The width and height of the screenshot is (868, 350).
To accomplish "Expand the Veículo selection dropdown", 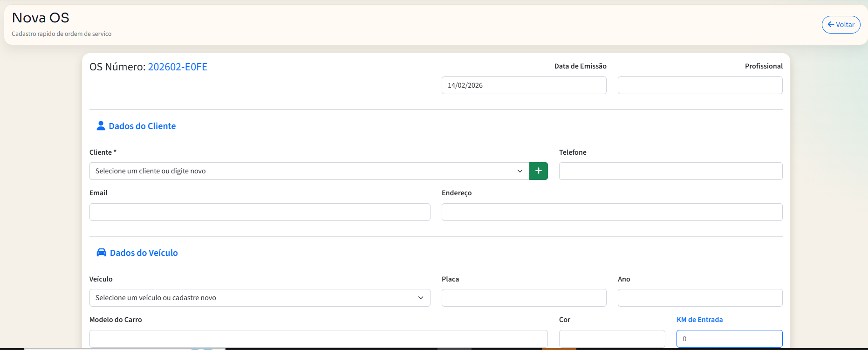I will 260,298.
